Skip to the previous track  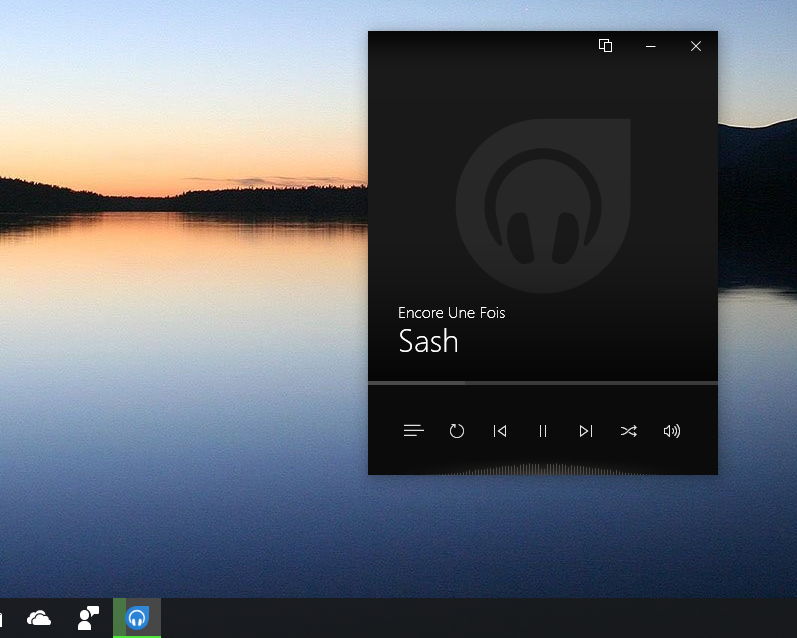[500, 431]
